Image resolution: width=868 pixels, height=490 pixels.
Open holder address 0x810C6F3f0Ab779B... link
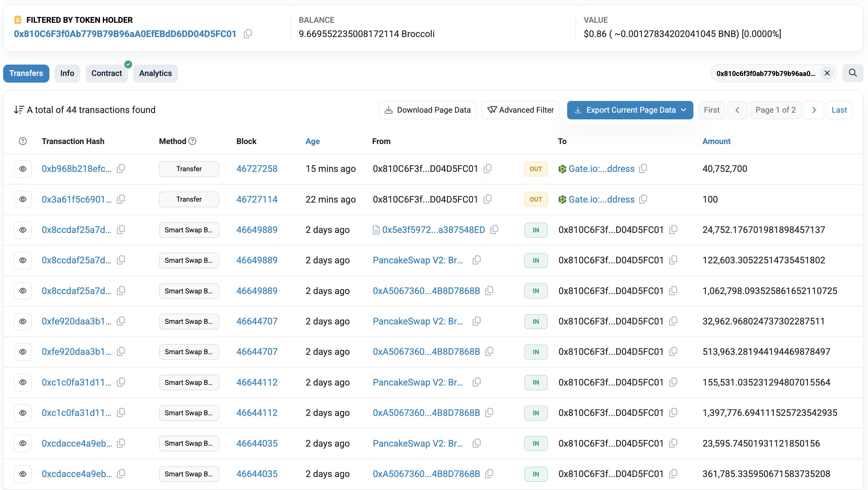(125, 34)
